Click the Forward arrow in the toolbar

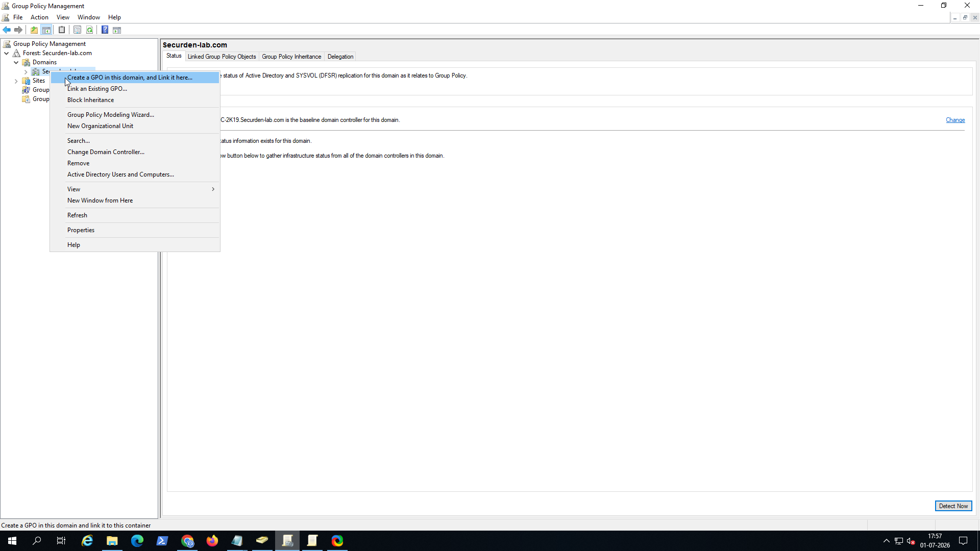[18, 30]
